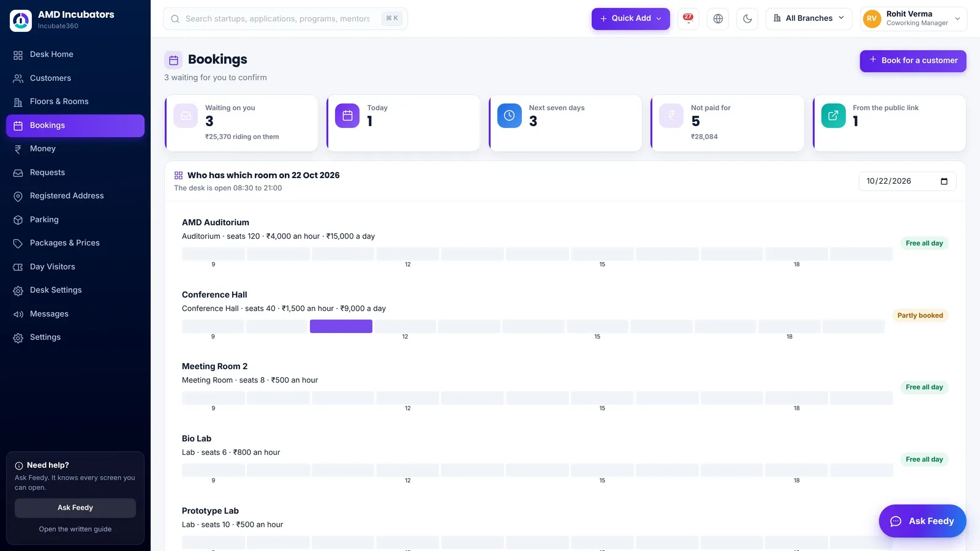980x551 pixels.
Task: Click the Today calendar icon
Action: click(347, 116)
